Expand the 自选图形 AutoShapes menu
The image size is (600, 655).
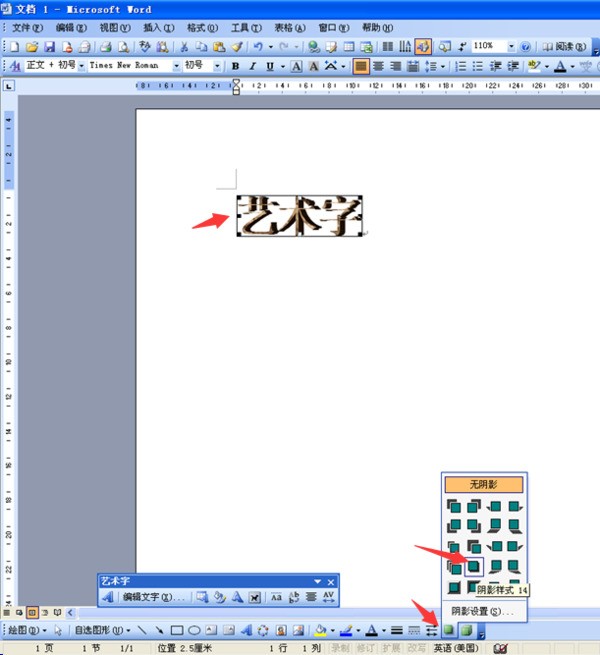coord(102,631)
